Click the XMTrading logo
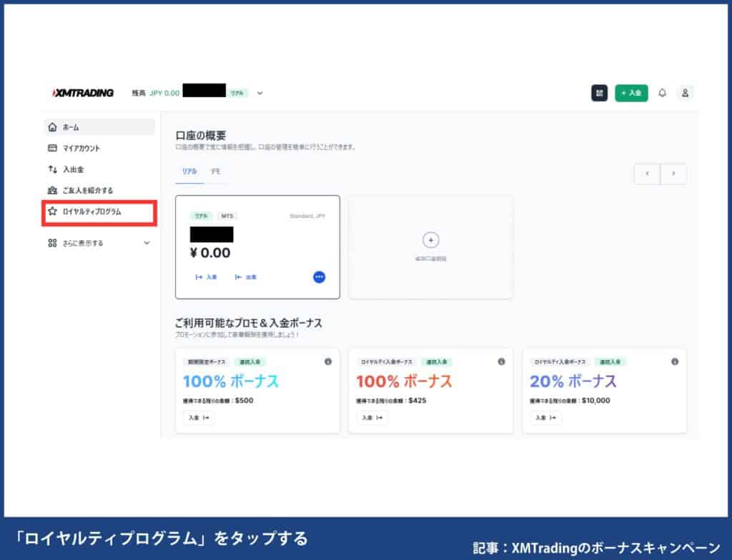 click(x=83, y=93)
